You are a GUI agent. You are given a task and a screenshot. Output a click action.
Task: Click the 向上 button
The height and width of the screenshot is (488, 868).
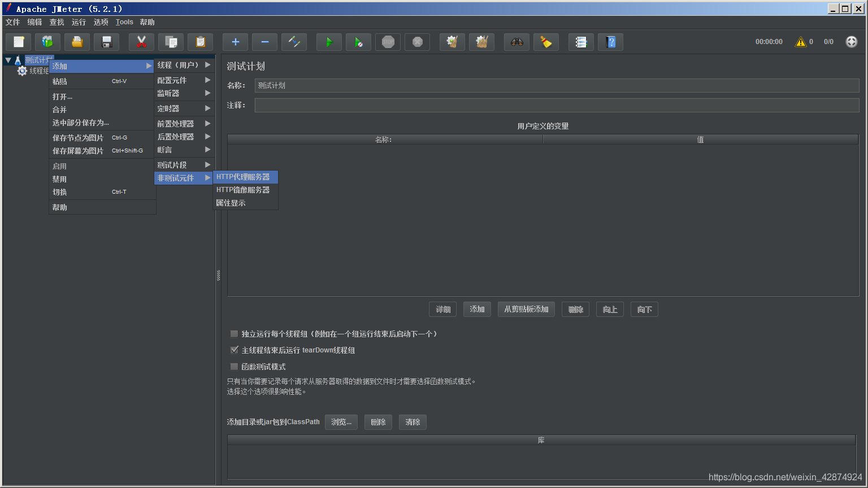(610, 310)
